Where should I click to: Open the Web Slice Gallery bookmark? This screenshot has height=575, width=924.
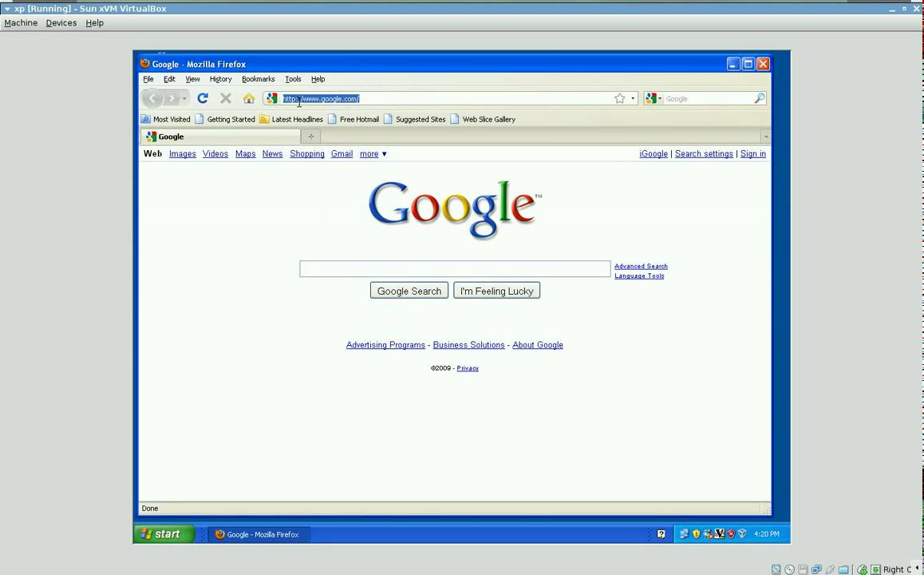pos(484,119)
